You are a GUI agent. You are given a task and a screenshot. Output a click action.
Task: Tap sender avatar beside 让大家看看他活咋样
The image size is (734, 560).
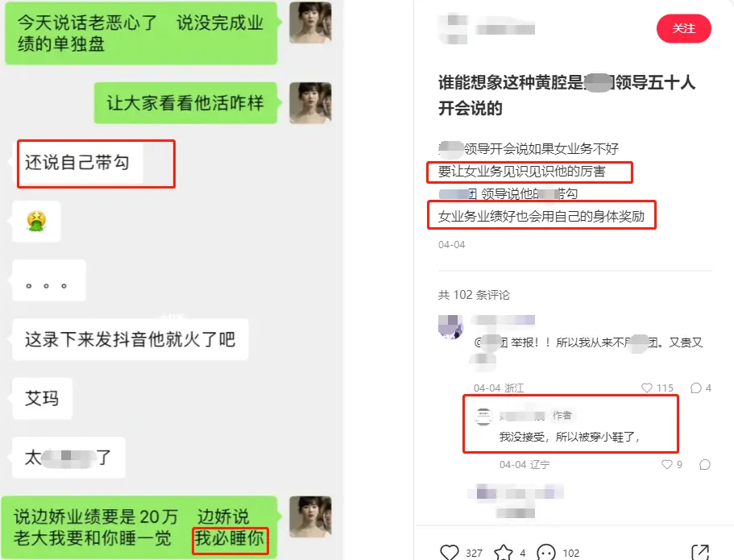tap(310, 103)
